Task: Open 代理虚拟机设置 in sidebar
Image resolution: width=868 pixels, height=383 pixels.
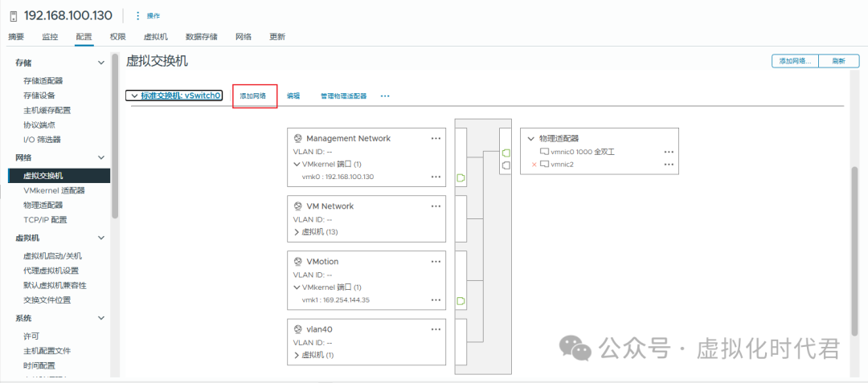Action: coord(51,271)
